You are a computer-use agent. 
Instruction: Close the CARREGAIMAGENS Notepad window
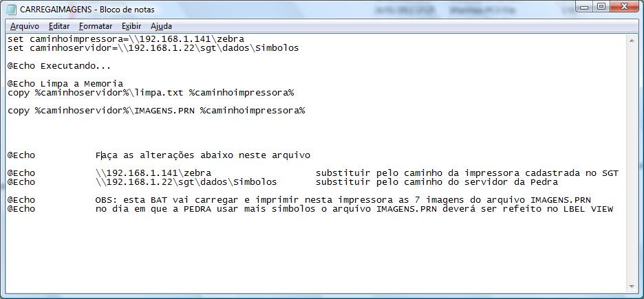624,7
